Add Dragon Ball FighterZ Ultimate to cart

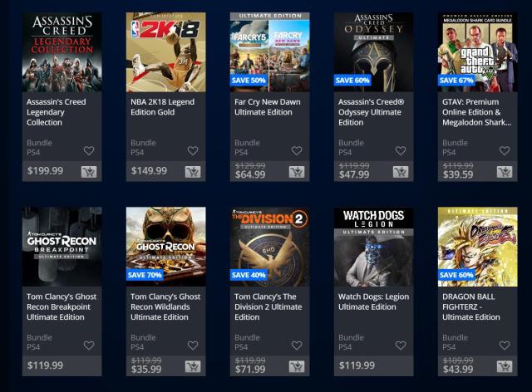pyautogui.click(x=505, y=366)
